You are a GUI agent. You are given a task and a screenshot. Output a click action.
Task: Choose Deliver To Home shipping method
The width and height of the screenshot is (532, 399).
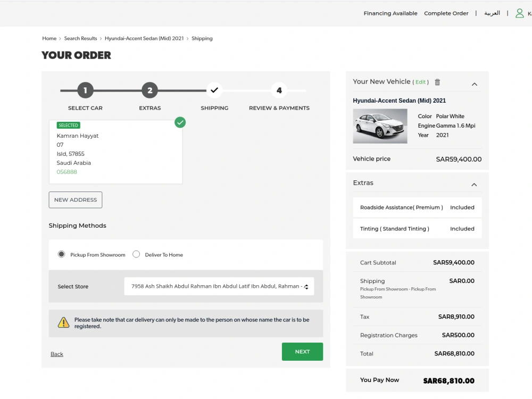click(136, 254)
